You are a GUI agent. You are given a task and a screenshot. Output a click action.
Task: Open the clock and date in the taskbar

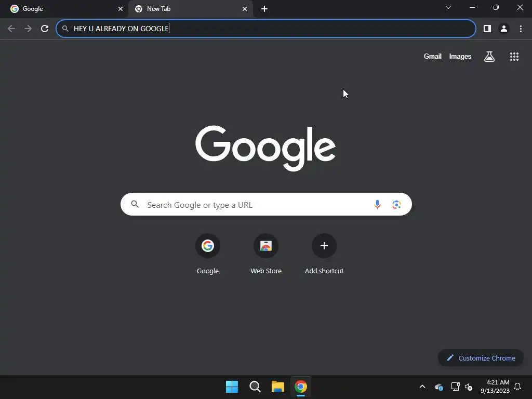point(495,387)
